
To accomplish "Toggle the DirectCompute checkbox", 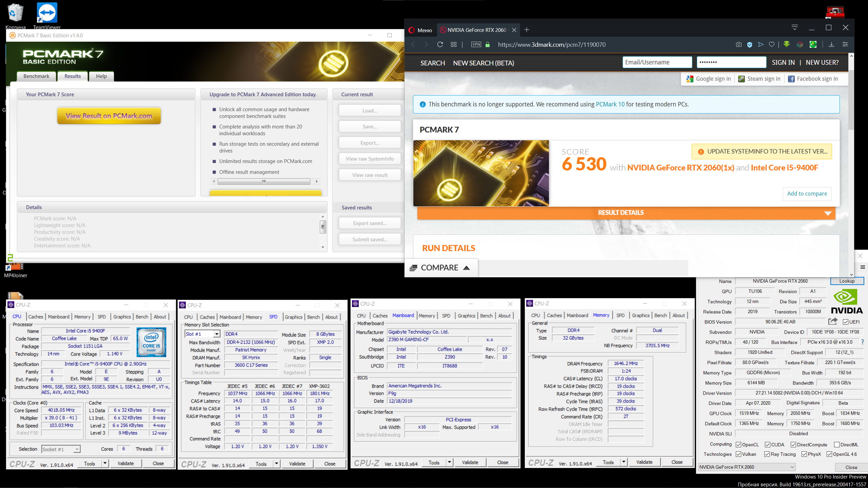I will click(793, 445).
